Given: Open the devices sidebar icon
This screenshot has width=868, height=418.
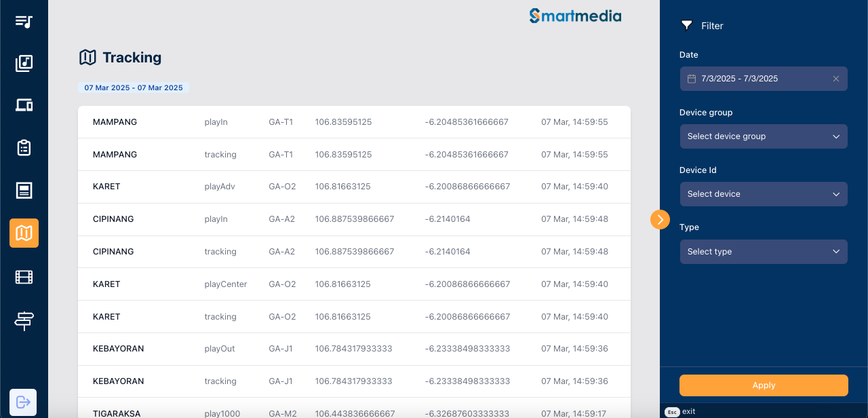Looking at the screenshot, I should click(x=24, y=105).
